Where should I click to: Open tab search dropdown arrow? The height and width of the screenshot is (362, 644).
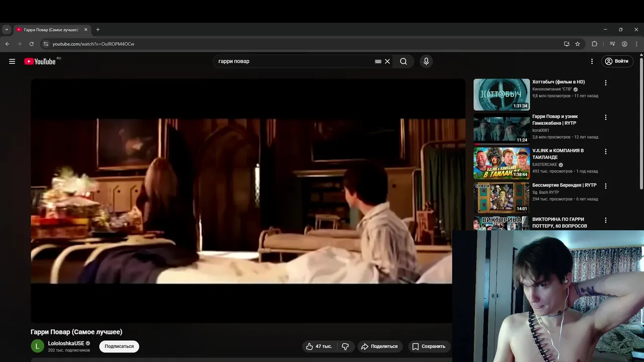(7, 30)
